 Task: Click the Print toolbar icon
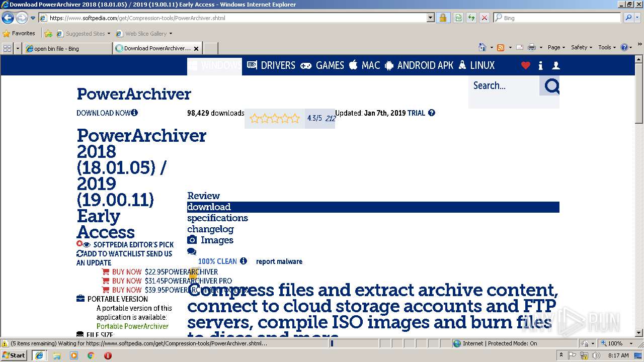pos(532,47)
